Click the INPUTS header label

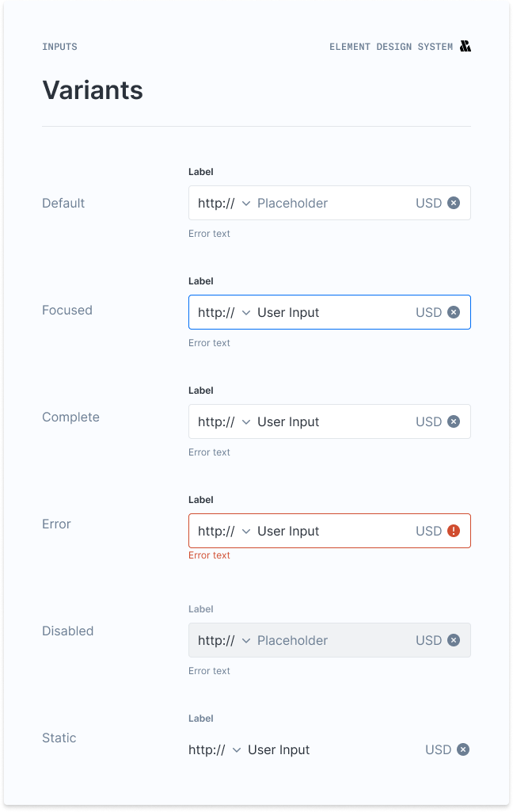[x=59, y=47]
